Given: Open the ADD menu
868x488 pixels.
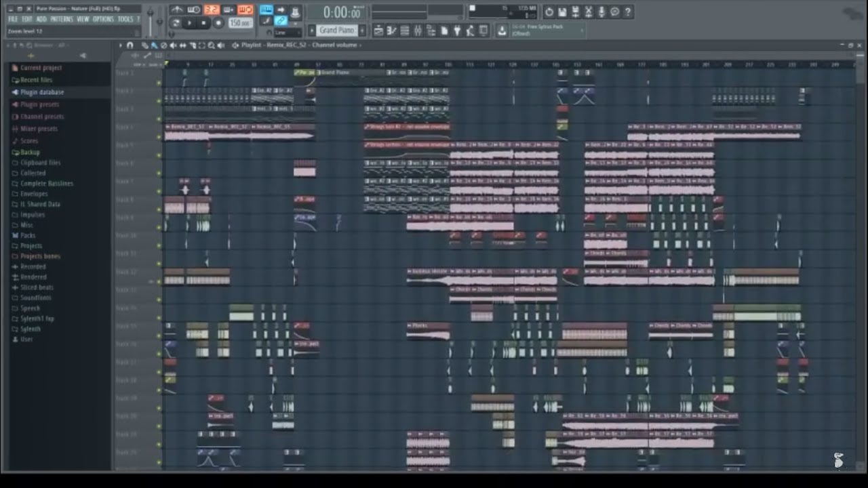Looking at the screenshot, I should [41, 19].
